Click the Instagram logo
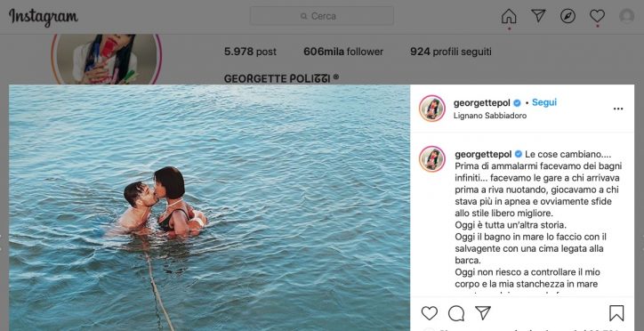 [44, 17]
